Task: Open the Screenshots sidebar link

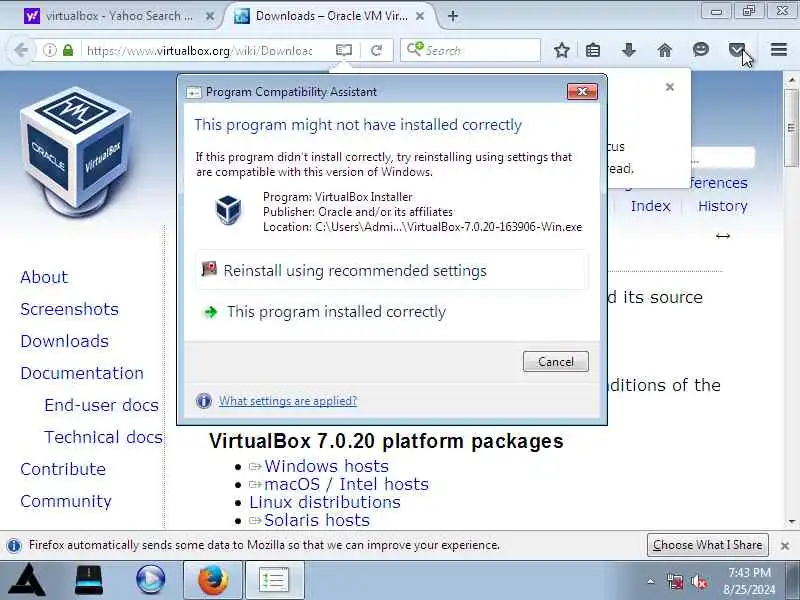Action: (69, 309)
